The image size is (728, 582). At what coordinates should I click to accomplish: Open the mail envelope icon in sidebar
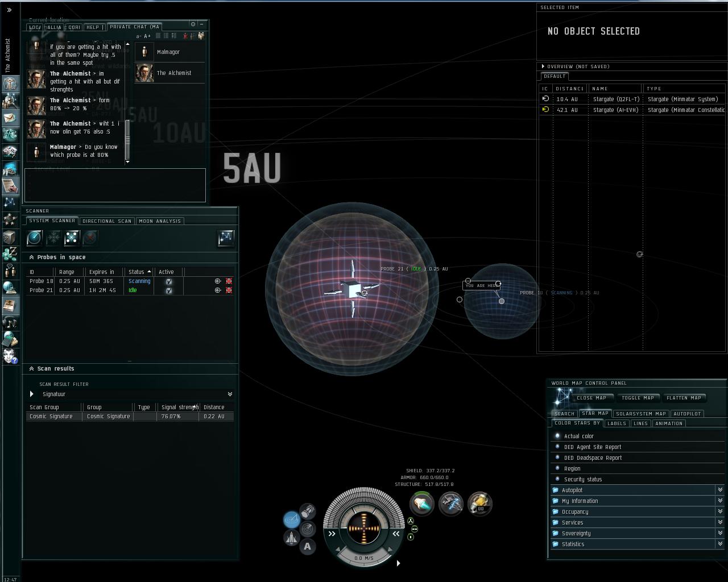pyautogui.click(x=10, y=117)
